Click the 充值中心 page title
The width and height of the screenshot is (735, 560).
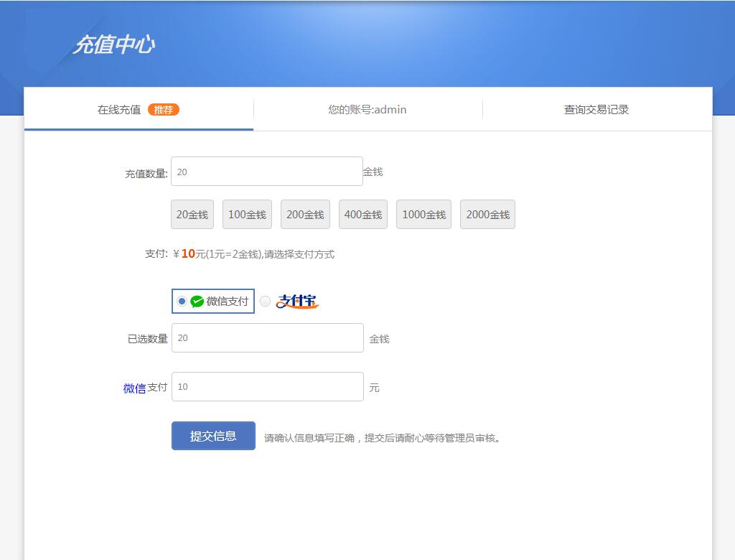point(115,45)
